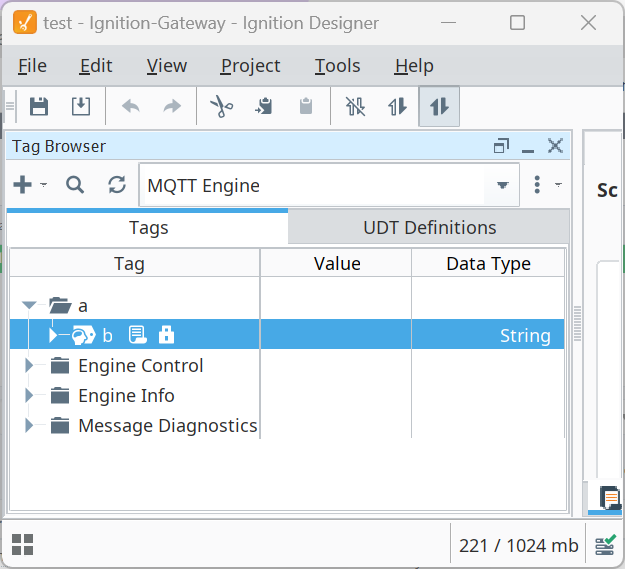The image size is (625, 569).
Task: Collapse folder a in tag tree
Action: [x=29, y=305]
